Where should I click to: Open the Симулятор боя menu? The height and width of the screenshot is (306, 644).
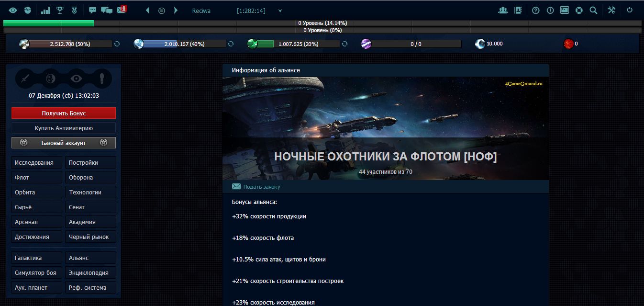(37, 272)
